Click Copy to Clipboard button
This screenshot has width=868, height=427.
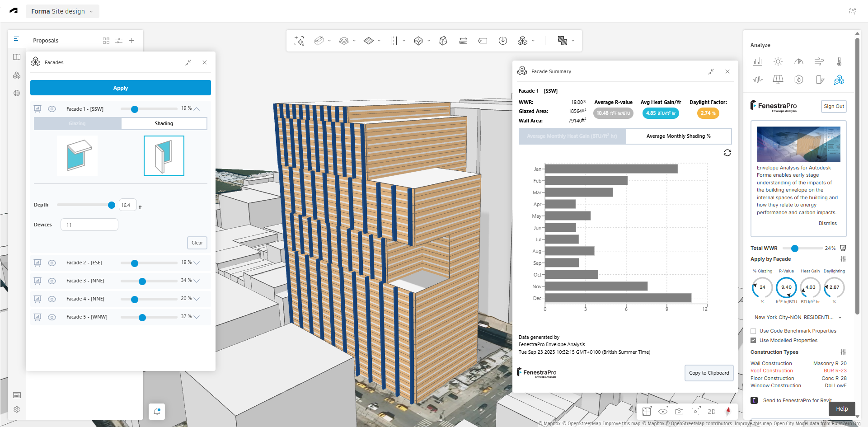[x=708, y=373]
